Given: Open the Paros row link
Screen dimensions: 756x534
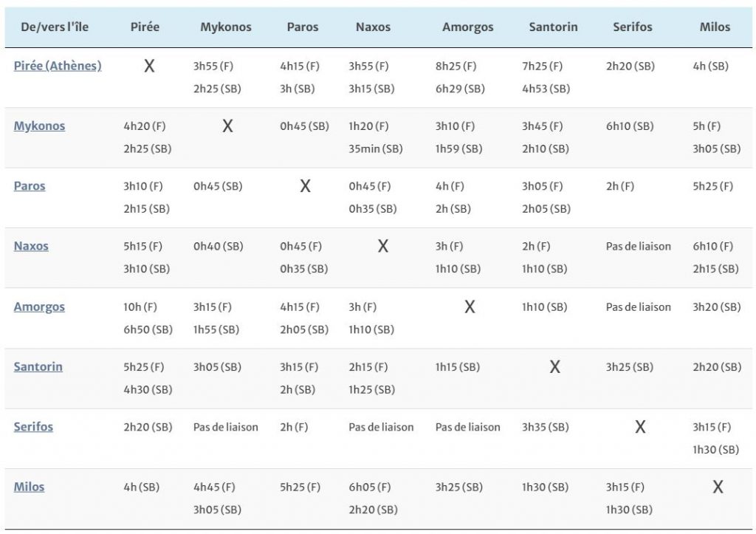Looking at the screenshot, I should pos(30,186).
